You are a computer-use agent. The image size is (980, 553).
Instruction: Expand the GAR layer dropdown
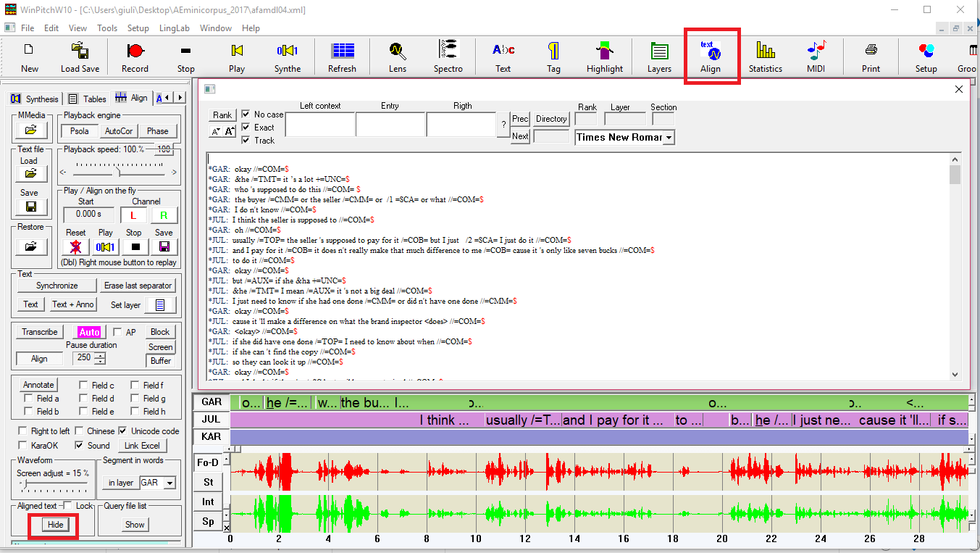click(170, 483)
